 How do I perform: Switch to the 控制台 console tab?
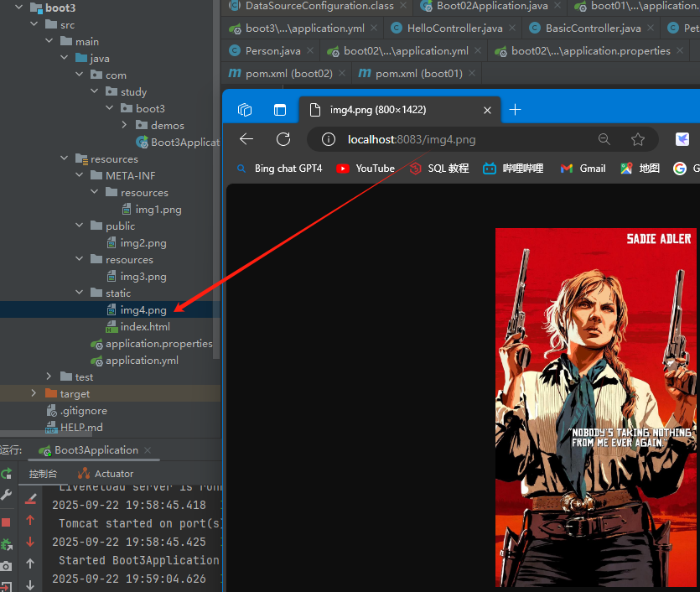[x=43, y=474]
